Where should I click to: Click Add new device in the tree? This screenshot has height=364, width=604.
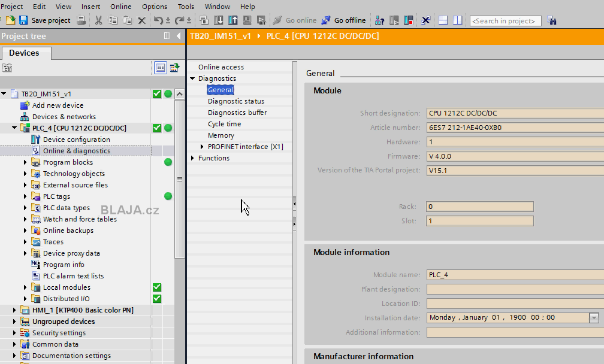coord(58,105)
